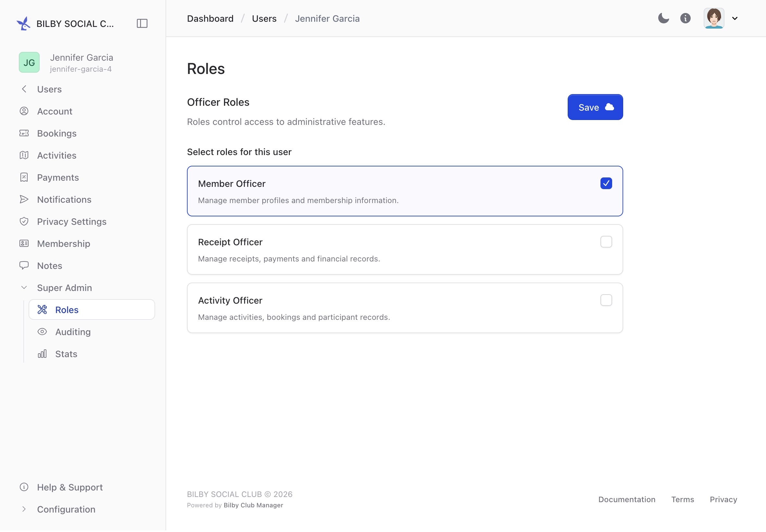Click the Account person icon
Screen dimensions: 766x532
point(24,111)
